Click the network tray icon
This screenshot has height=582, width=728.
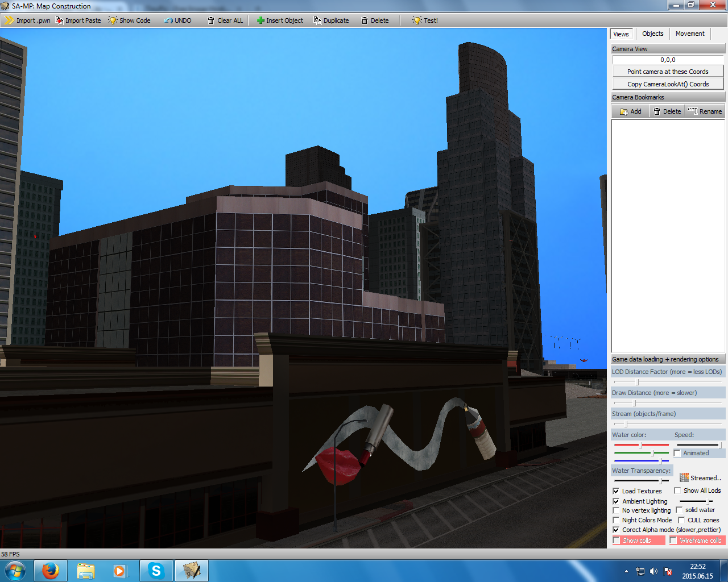click(640, 571)
